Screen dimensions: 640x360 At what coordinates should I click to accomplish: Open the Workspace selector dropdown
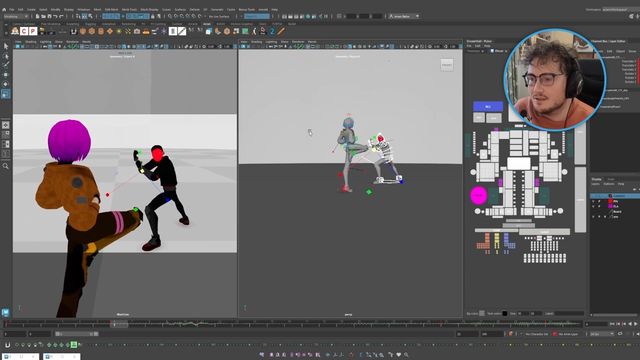[620, 9]
